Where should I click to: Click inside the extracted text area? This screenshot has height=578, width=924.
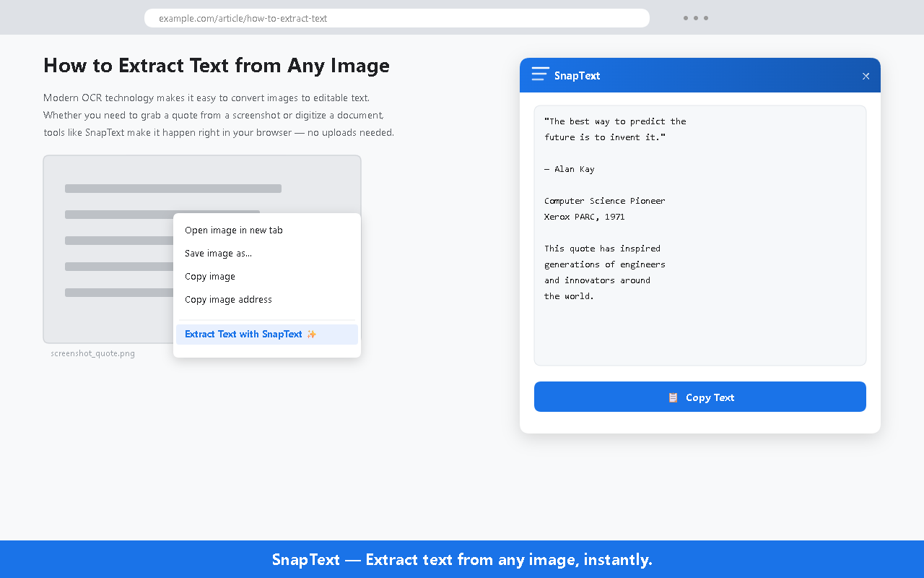click(700, 236)
